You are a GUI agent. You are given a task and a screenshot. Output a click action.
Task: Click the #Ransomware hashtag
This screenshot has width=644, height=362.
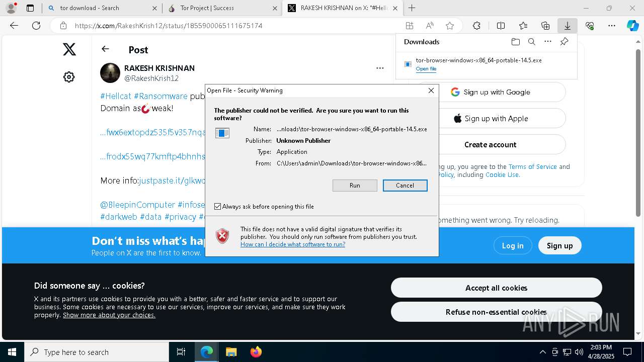(x=160, y=96)
